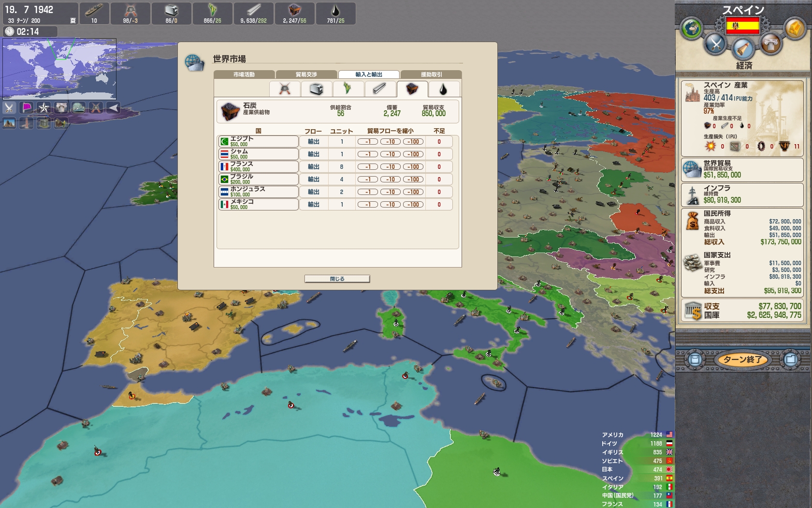Open the globe world view icon
This screenshot has width=812, height=508.
click(691, 29)
